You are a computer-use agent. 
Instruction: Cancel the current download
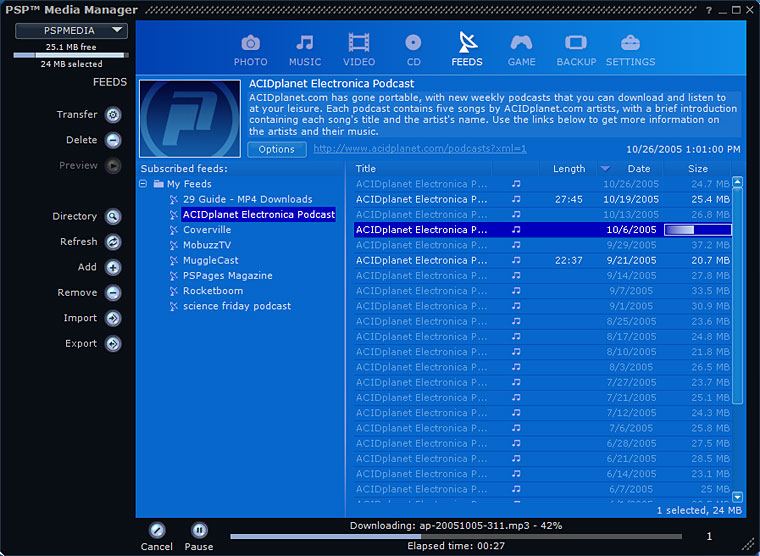click(156, 531)
